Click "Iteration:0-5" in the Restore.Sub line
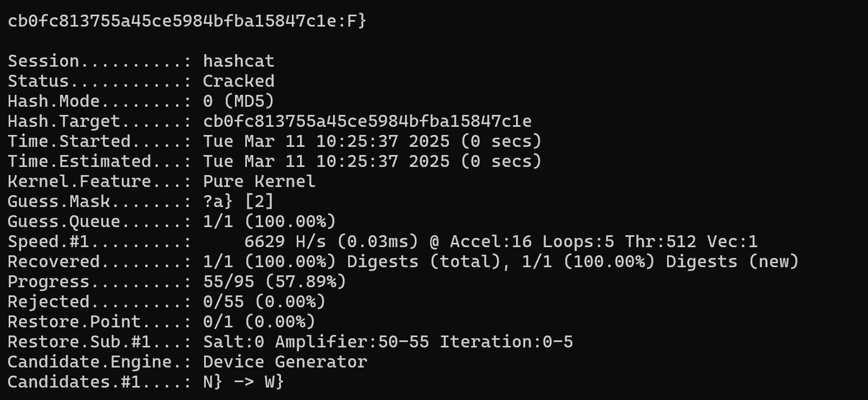Screen dimensions: 868x400 tap(506, 342)
